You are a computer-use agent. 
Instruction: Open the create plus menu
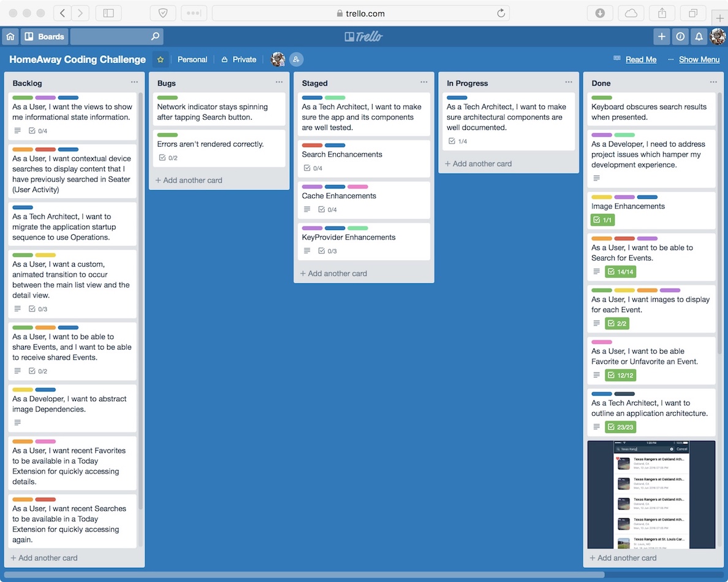pyautogui.click(x=662, y=36)
